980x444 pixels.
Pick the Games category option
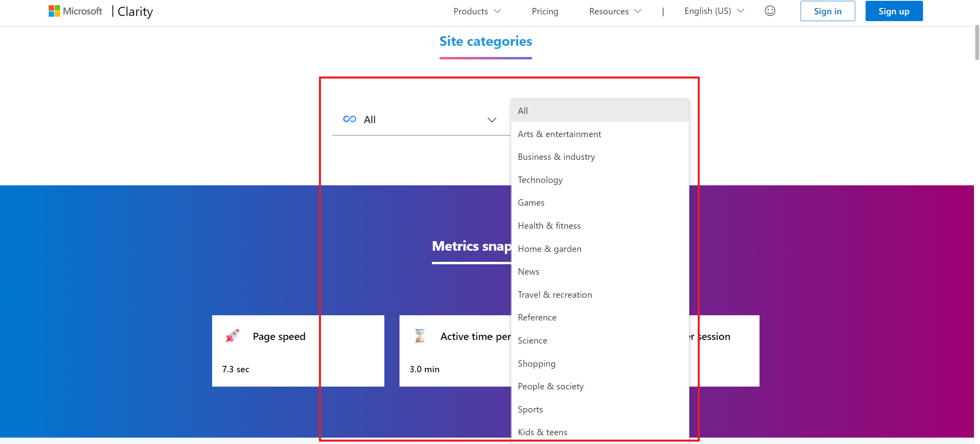(531, 203)
